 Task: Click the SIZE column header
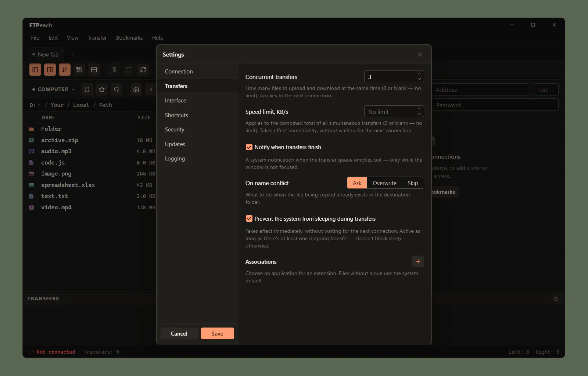(144, 117)
